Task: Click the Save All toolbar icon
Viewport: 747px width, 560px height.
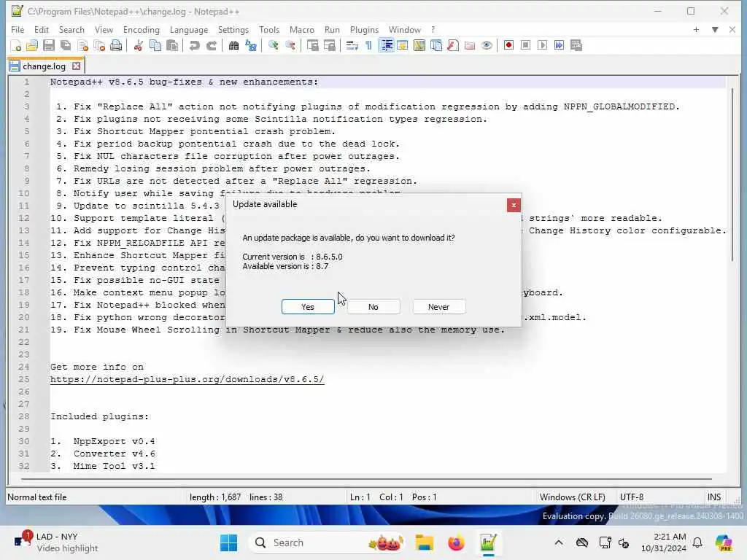Action: [66, 46]
